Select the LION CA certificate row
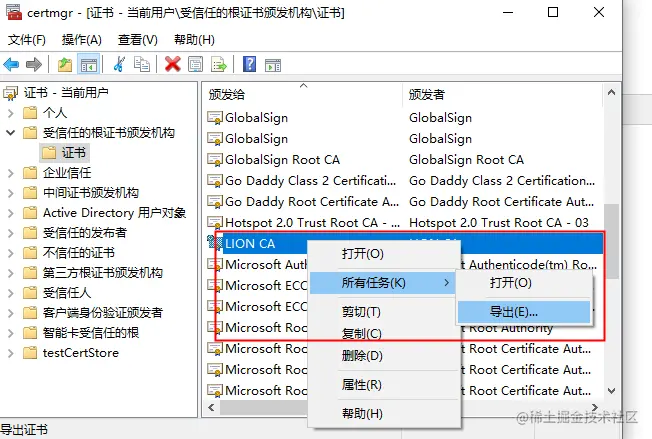The image size is (652, 439). [405, 244]
